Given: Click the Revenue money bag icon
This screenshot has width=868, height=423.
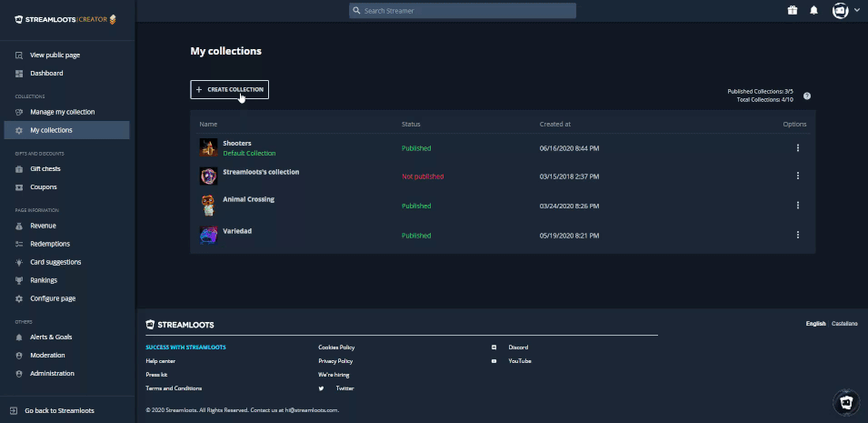Looking at the screenshot, I should pos(19,226).
